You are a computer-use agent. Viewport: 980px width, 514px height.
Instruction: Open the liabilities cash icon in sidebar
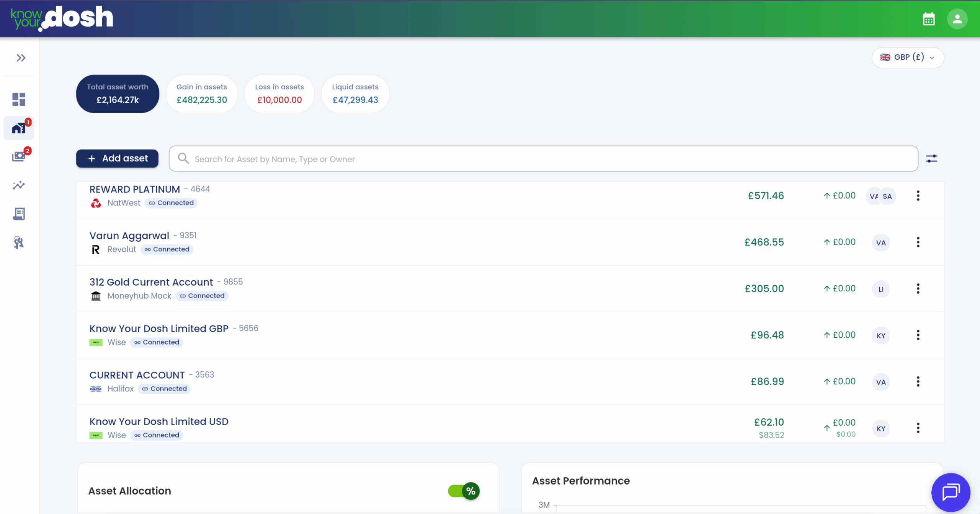pos(19,156)
